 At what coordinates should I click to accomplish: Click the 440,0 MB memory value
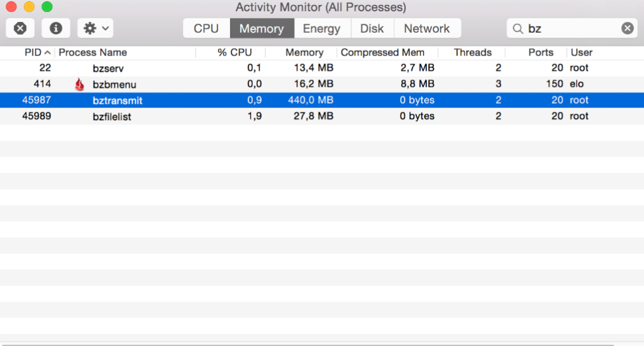(311, 100)
